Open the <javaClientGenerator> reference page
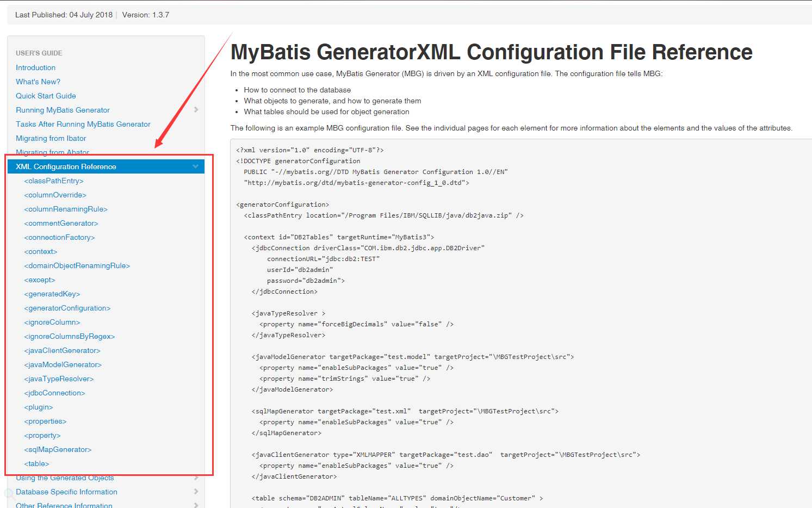The width and height of the screenshot is (812, 508). [62, 350]
